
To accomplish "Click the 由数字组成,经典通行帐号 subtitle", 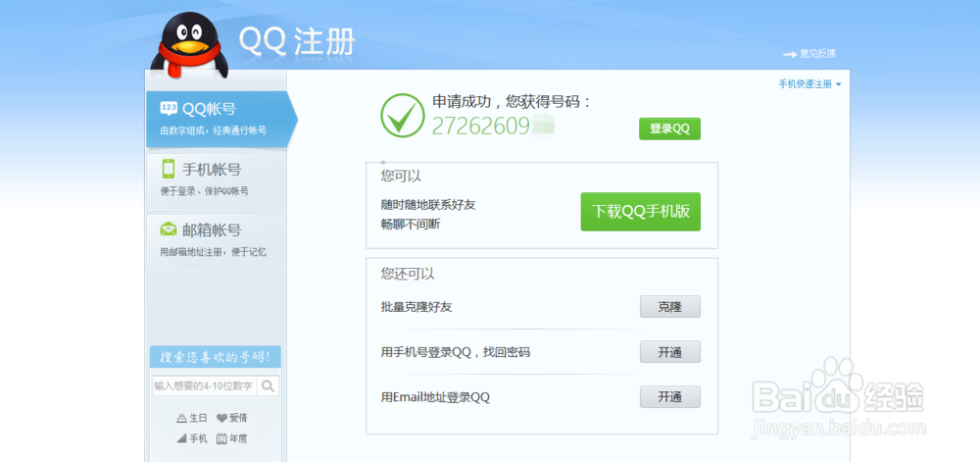I will [x=213, y=130].
